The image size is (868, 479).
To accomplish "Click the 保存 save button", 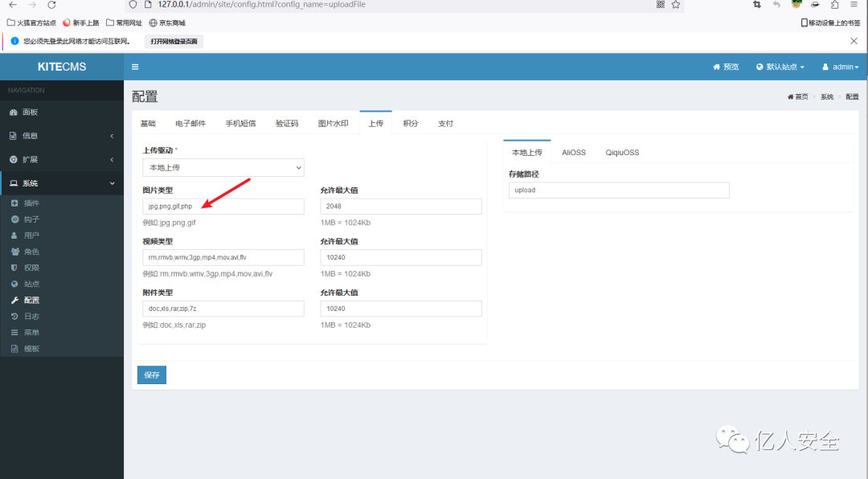I will [x=152, y=375].
